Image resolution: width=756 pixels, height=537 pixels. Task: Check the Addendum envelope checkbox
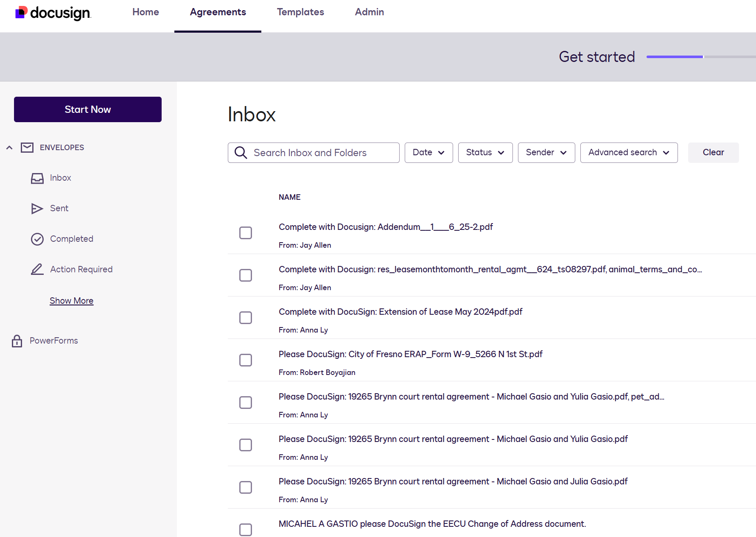coord(246,233)
